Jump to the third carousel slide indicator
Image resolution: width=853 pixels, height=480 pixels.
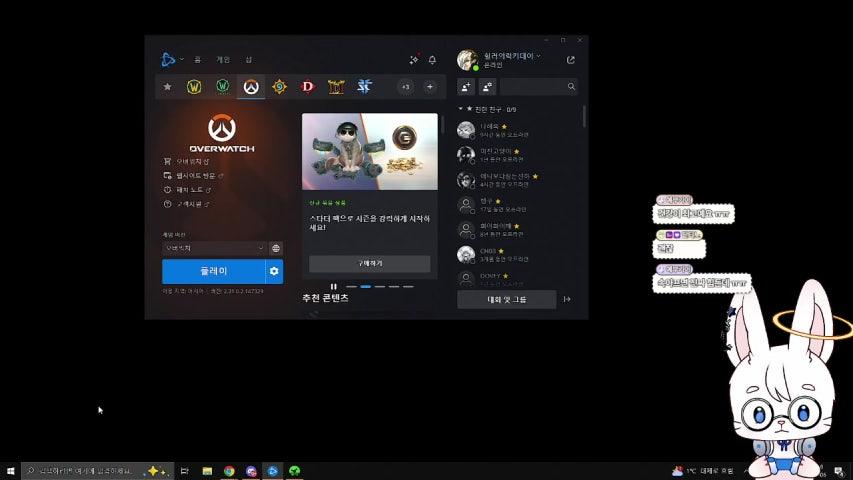click(x=380, y=286)
